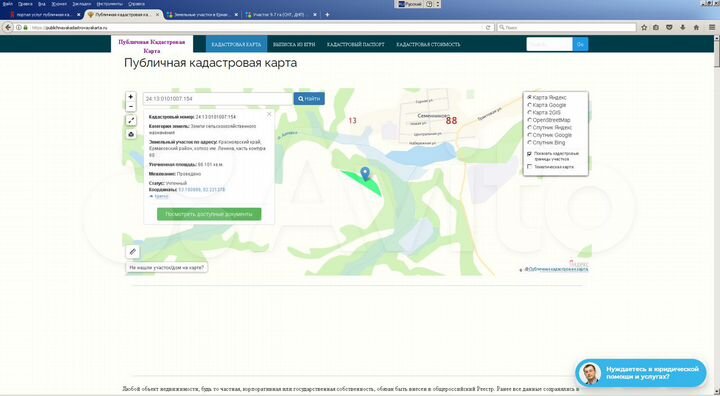The width and height of the screenshot is (720, 396).
Task: Click the header site search field
Action: (550, 44)
